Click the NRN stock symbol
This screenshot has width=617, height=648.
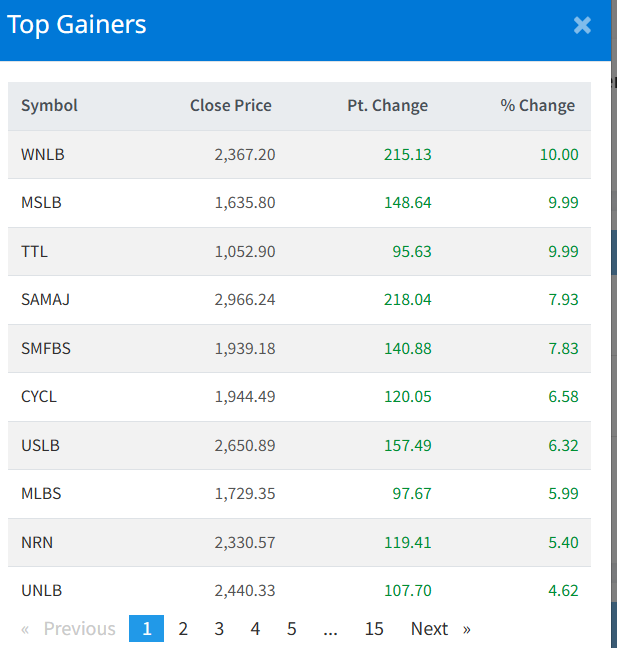pos(36,542)
